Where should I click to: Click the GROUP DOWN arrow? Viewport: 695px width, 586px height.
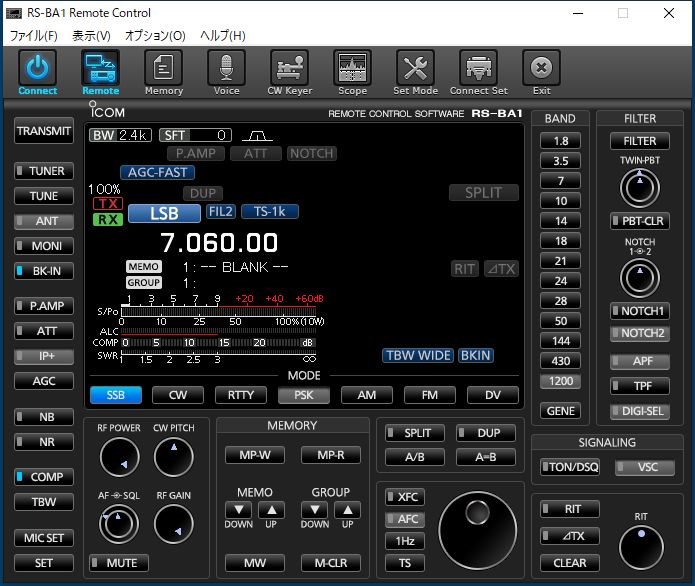(x=315, y=510)
